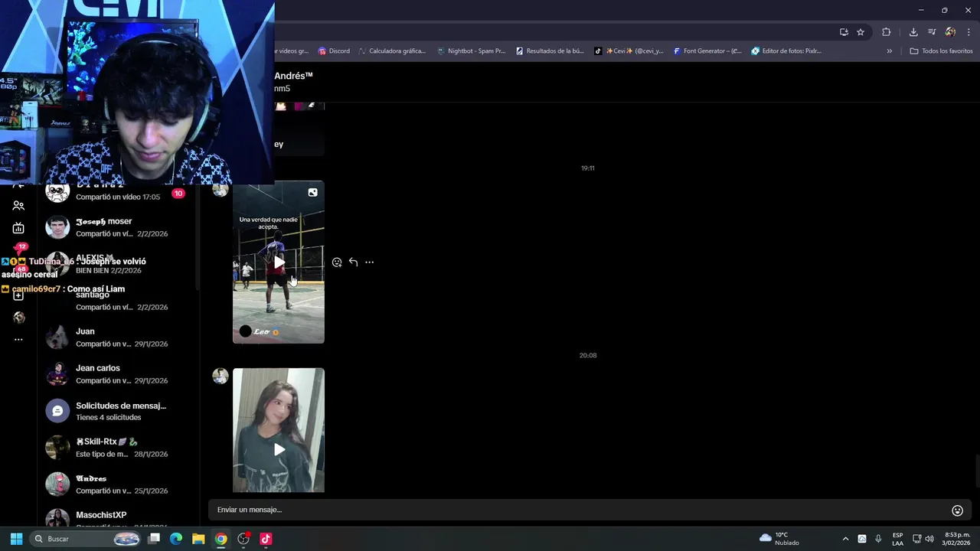Click the taskbar "Buscar" search box
The image size is (980, 551).
point(87,539)
